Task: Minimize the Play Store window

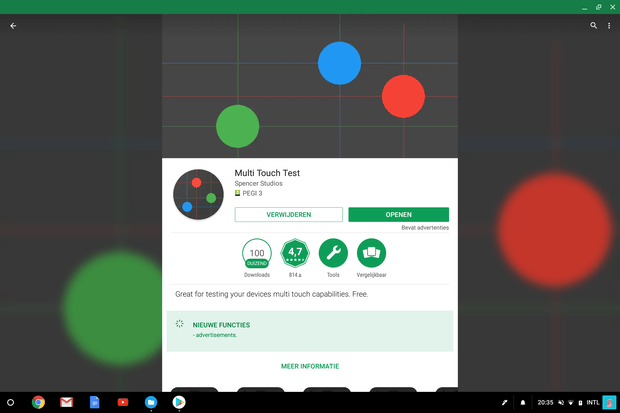Action: click(584, 7)
